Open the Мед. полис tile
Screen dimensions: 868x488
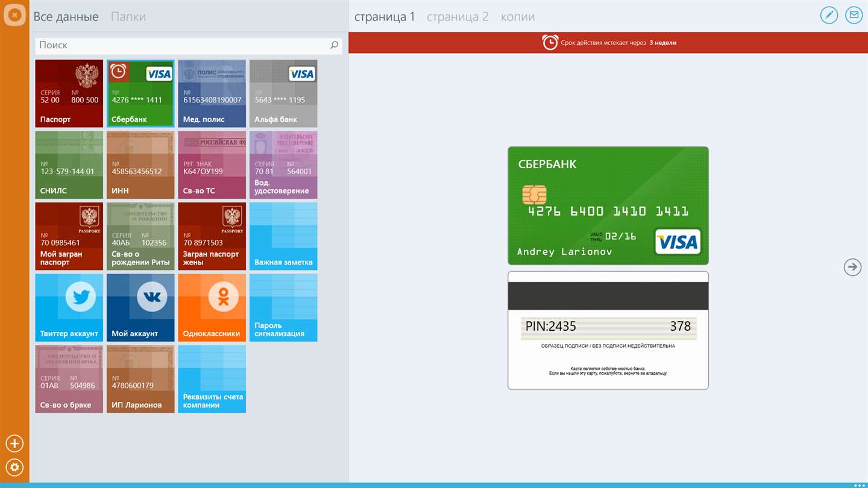(212, 93)
